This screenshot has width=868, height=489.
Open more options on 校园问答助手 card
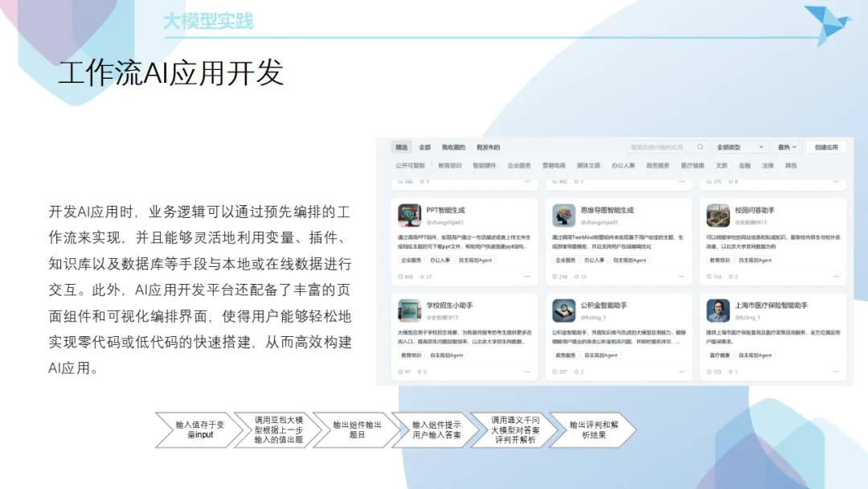(x=836, y=277)
